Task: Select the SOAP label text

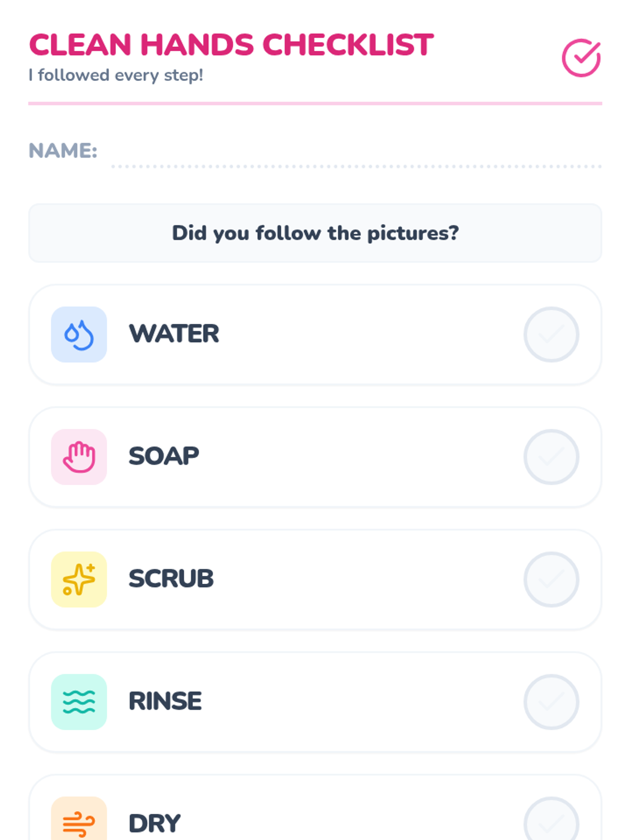Action: (164, 456)
